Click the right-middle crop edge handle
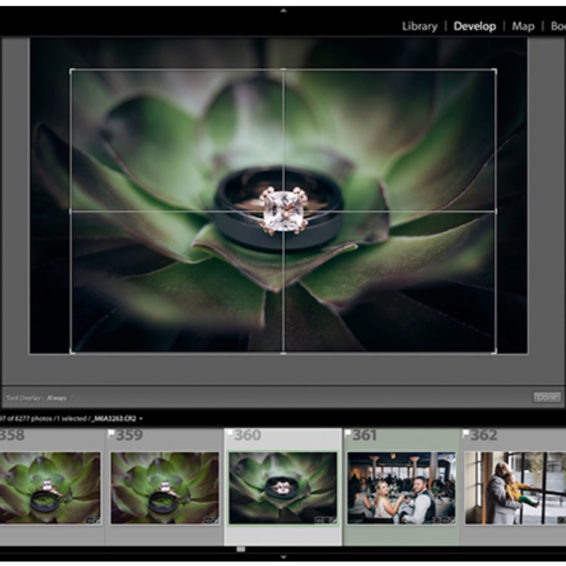This screenshot has width=566, height=566. tap(495, 211)
